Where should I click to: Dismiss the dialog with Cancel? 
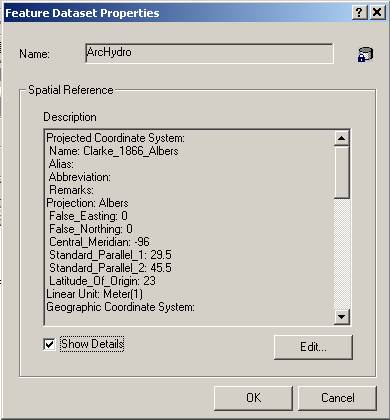tap(337, 398)
